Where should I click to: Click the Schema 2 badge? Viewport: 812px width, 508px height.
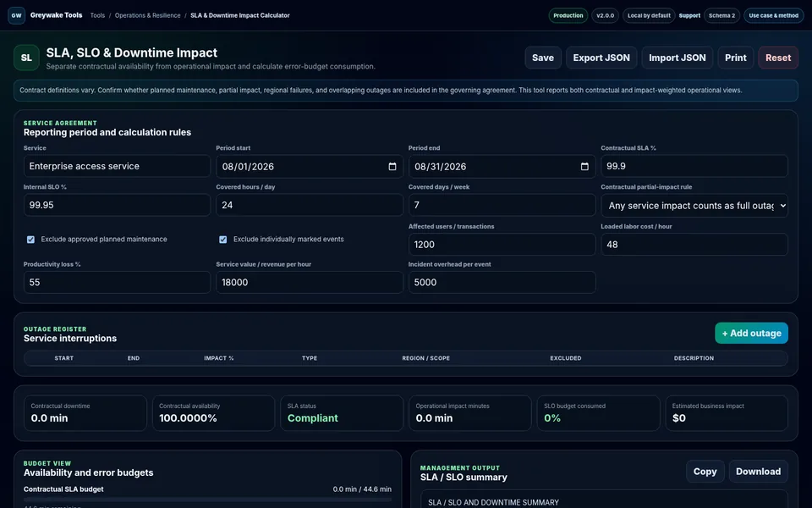(x=721, y=15)
